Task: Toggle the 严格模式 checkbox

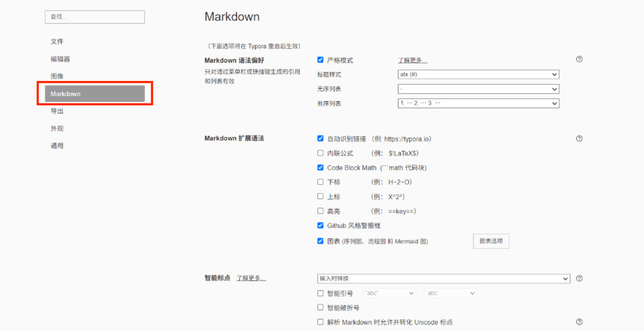Action: [320, 60]
